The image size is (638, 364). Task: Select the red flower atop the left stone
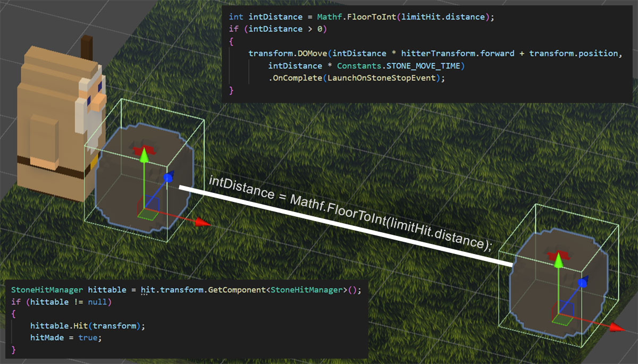click(x=144, y=149)
